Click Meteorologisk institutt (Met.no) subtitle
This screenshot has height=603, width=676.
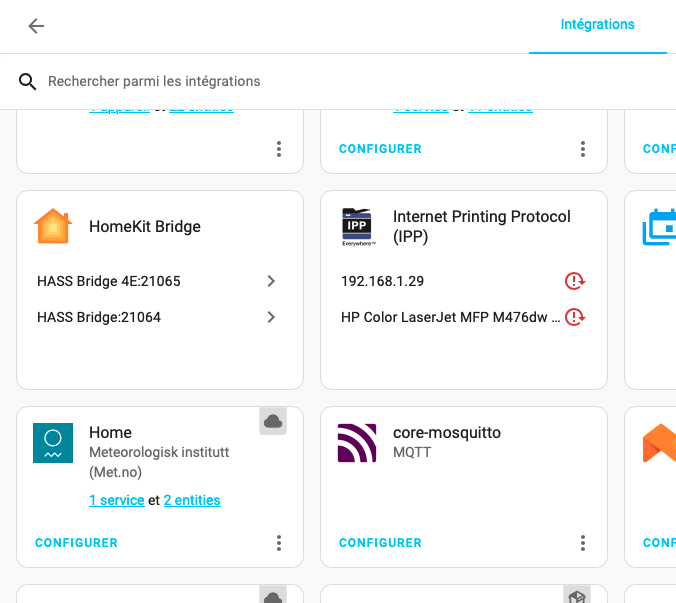click(159, 462)
